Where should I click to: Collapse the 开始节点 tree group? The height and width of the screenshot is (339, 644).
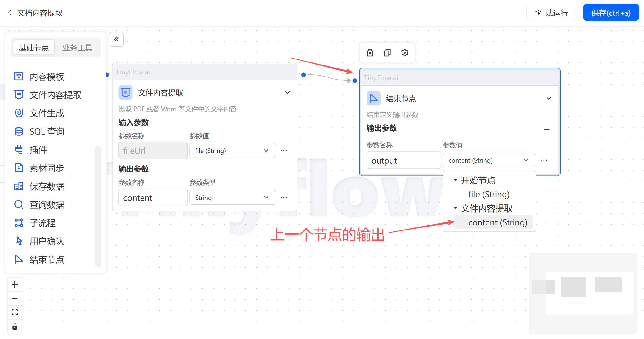coord(455,180)
